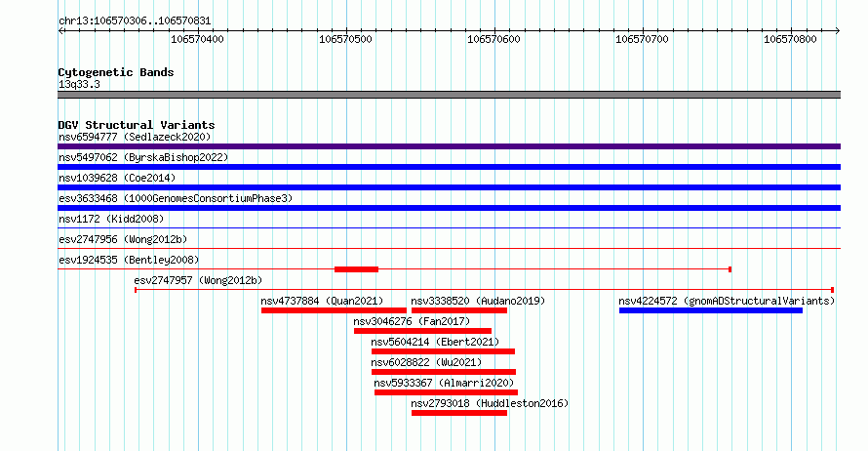This screenshot has height=451, width=868.
Task: Open the nsv1172 (Kidd2008) label
Action: tap(111, 219)
